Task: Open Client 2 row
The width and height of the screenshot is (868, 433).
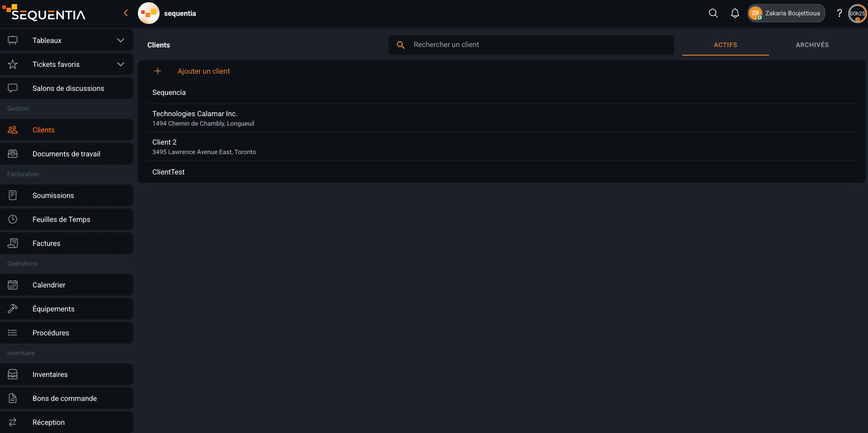Action: [x=501, y=146]
